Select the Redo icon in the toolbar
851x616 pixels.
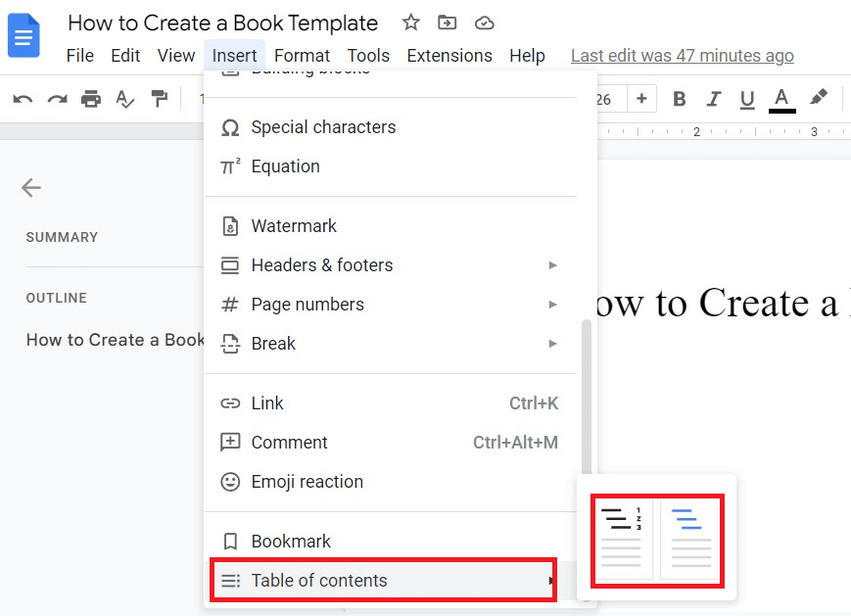57,98
